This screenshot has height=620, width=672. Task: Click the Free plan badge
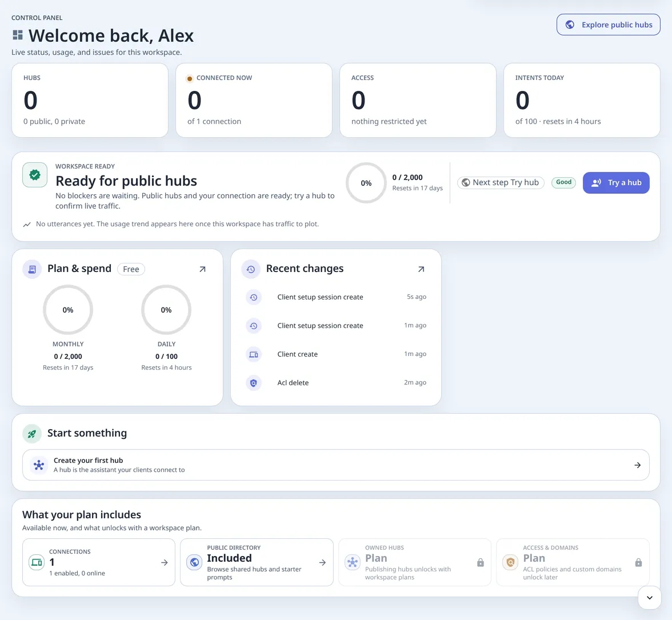point(131,269)
